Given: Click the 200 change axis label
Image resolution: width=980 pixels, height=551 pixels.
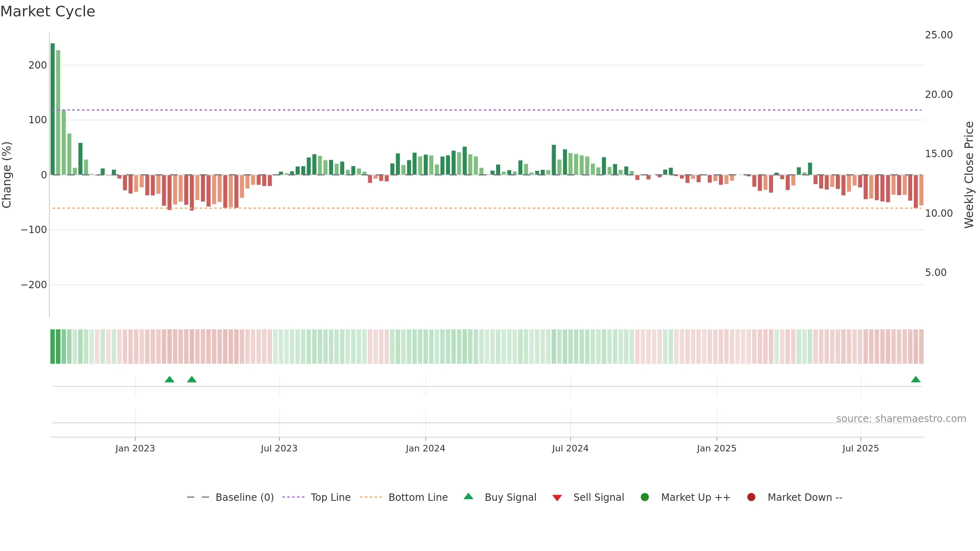Looking at the screenshot, I should point(38,65).
